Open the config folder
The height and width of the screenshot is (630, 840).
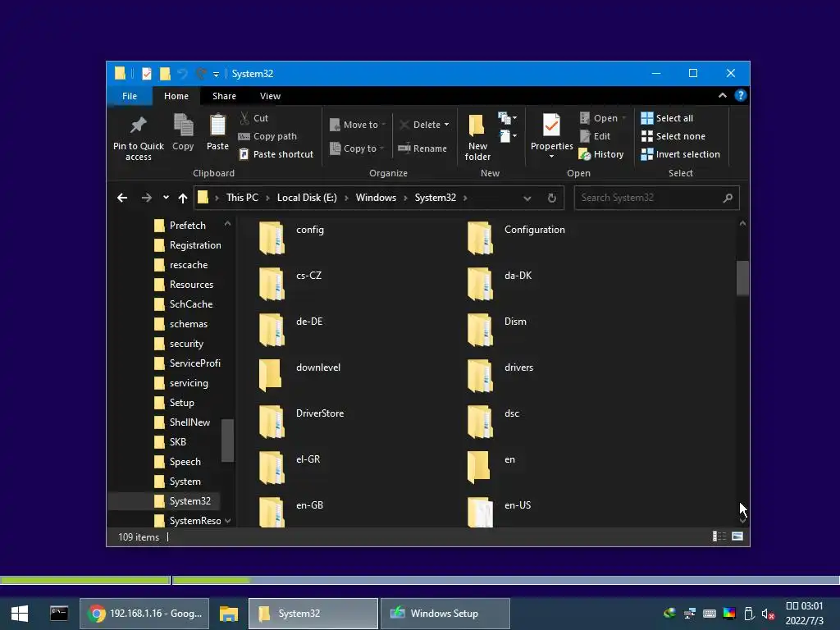[x=292, y=237]
